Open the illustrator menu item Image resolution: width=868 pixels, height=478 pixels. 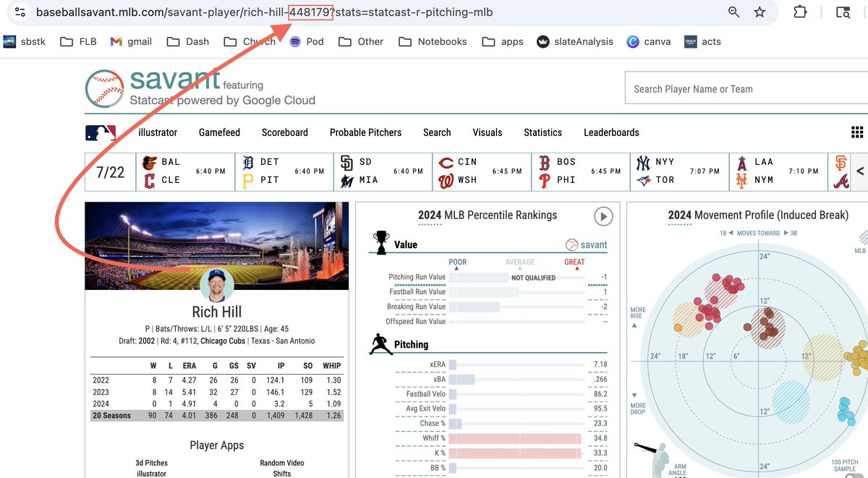tap(158, 132)
